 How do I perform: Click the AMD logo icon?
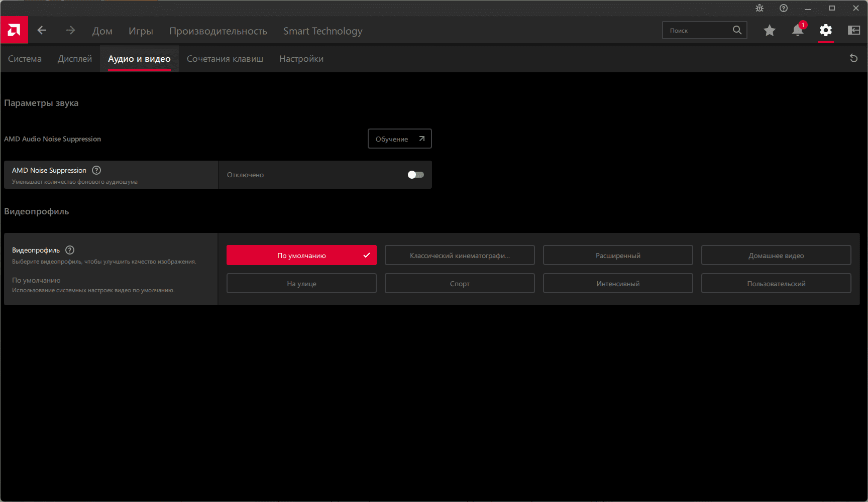click(14, 30)
